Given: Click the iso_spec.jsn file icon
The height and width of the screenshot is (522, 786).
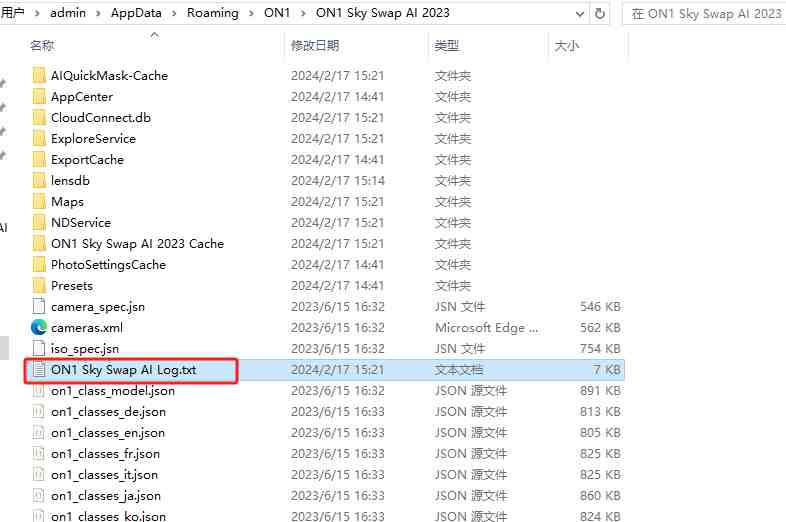Looking at the screenshot, I should [x=39, y=349].
